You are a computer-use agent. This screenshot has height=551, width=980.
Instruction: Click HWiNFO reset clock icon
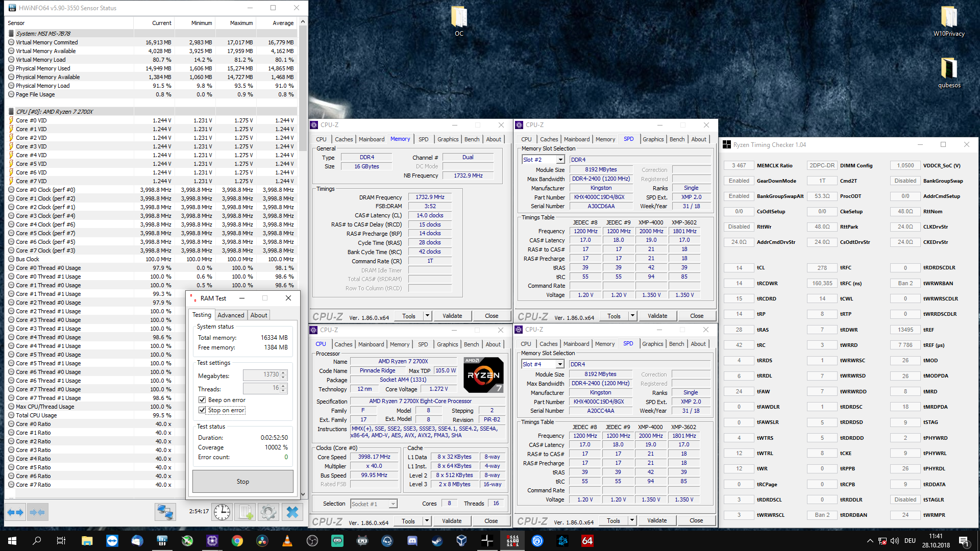click(222, 512)
